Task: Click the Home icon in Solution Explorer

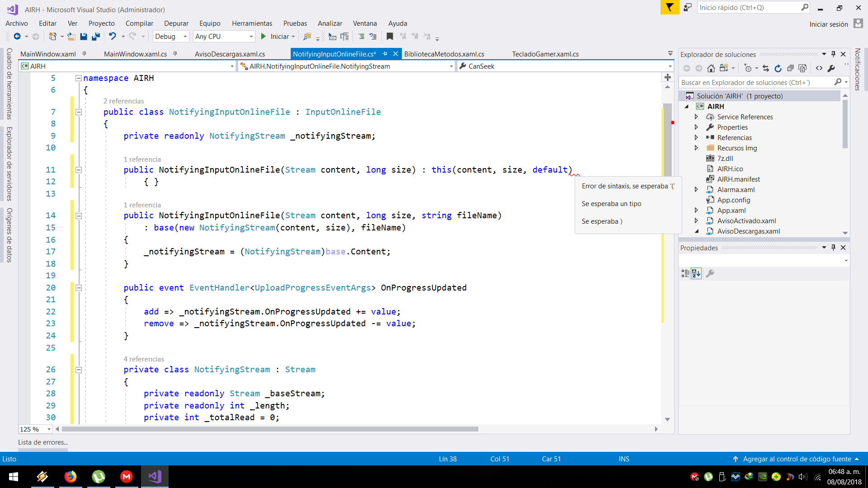Action: click(711, 68)
